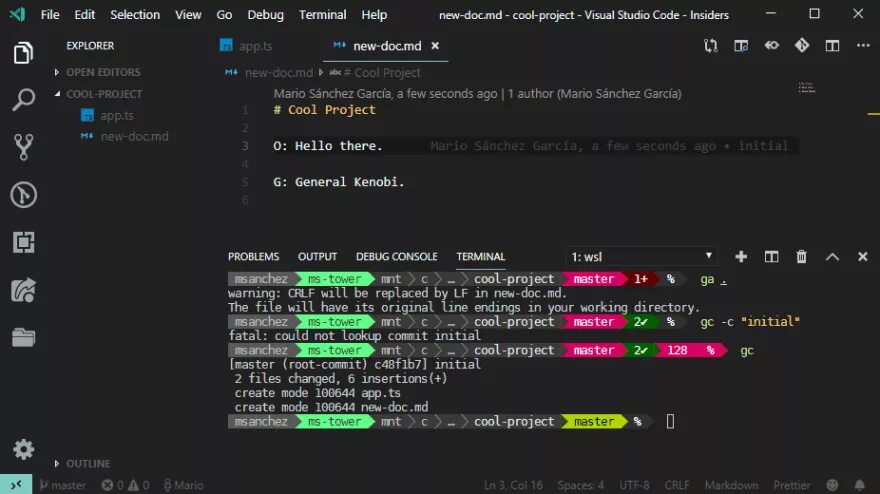
Task: Toggle the GitLens file blame eye icon
Action: coord(772,45)
